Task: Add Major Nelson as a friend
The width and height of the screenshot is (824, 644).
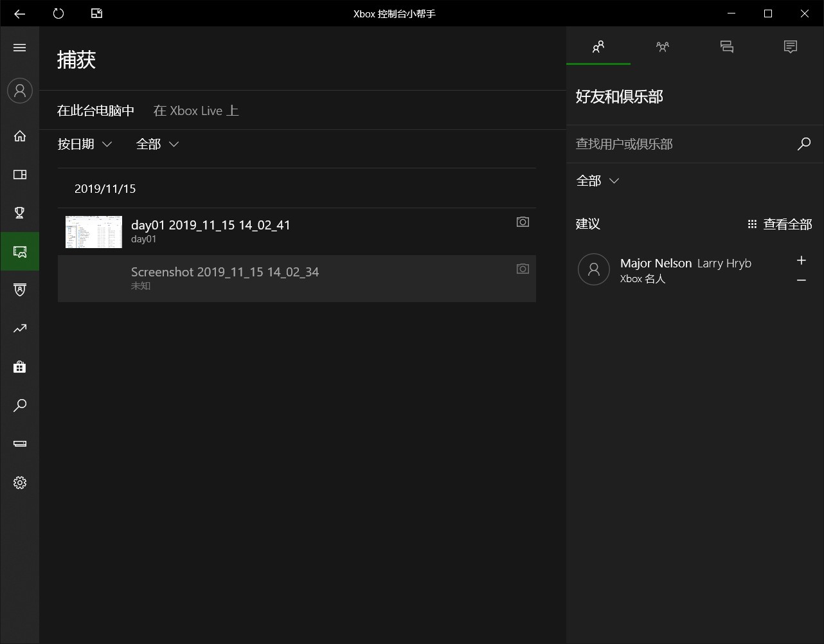Action: pos(802,260)
